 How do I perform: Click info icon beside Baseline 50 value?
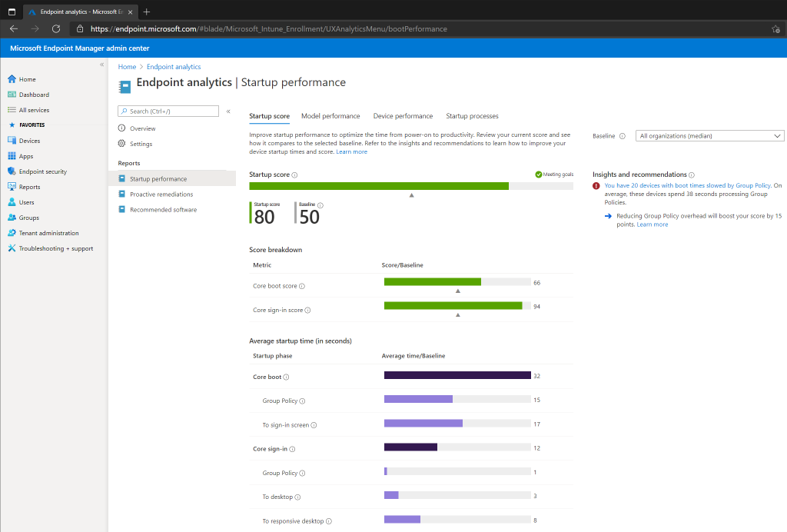point(320,205)
